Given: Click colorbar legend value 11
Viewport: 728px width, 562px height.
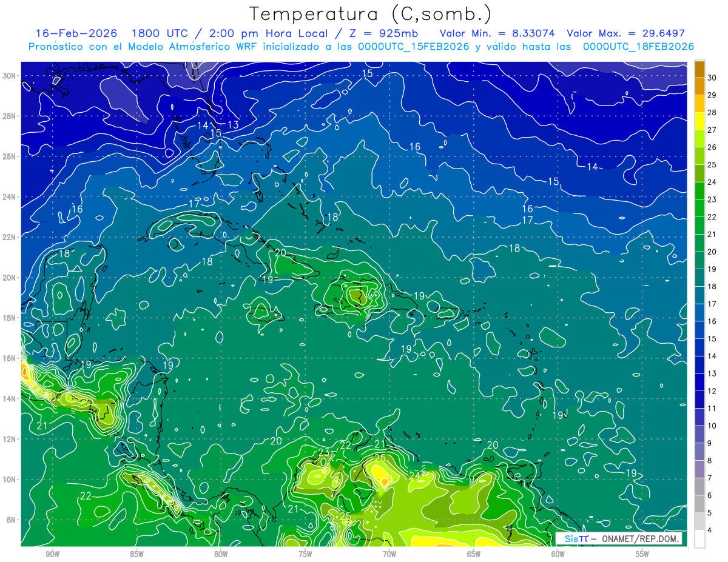Looking at the screenshot, I should tap(712, 408).
